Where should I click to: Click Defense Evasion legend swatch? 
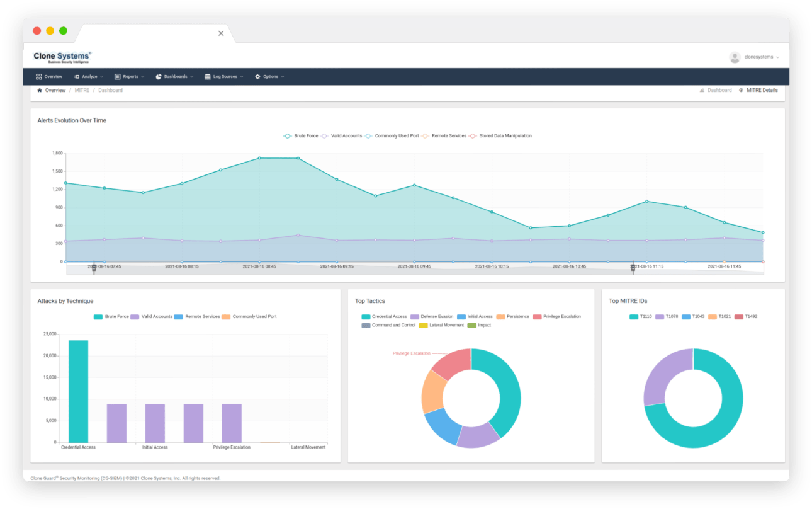(x=415, y=317)
